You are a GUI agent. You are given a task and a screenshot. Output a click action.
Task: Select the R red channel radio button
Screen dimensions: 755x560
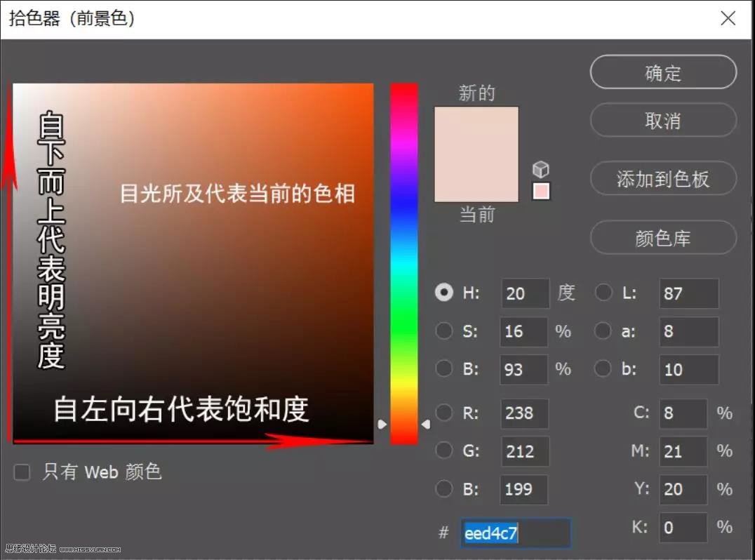443,413
